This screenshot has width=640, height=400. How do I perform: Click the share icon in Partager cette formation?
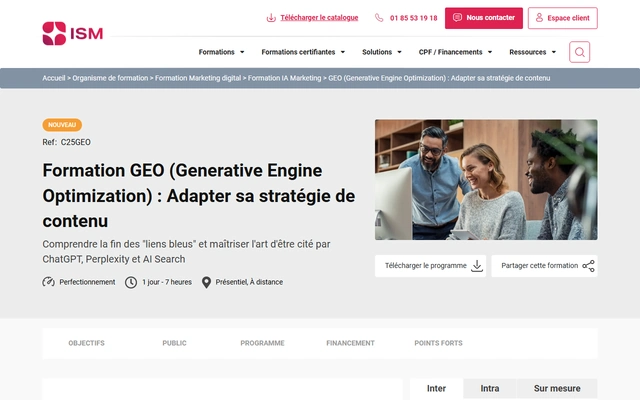click(588, 266)
